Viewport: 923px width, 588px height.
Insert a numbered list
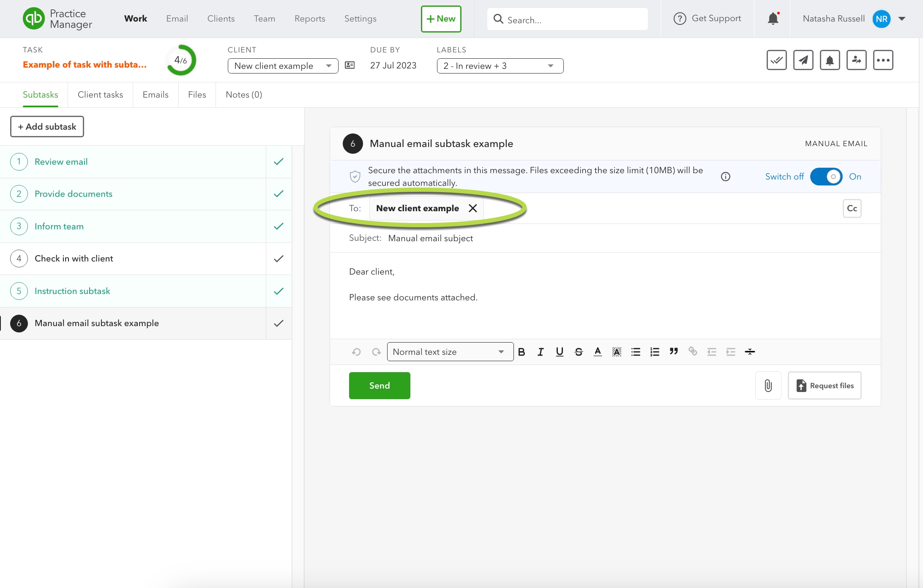tap(655, 352)
